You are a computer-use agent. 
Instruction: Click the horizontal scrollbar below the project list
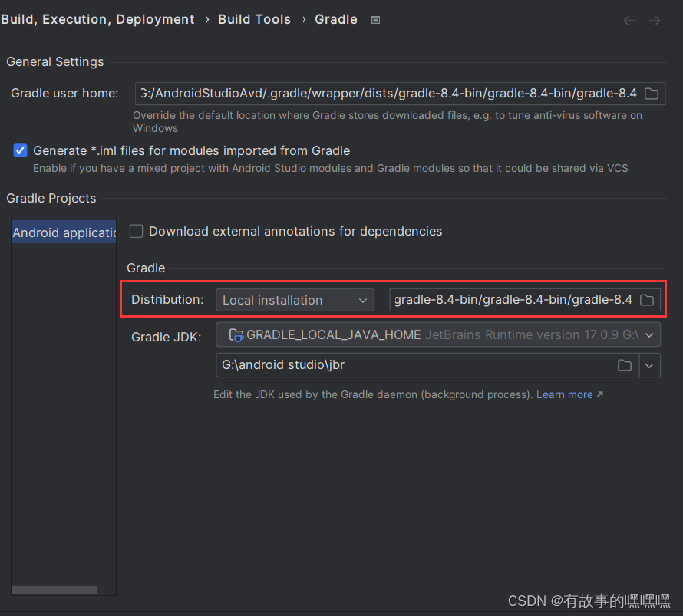54,589
